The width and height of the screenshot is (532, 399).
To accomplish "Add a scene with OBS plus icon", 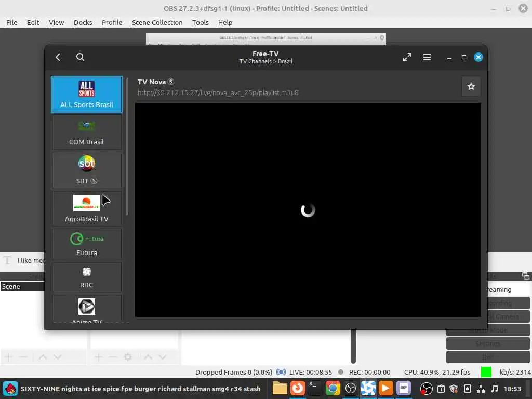I will tap(8, 357).
